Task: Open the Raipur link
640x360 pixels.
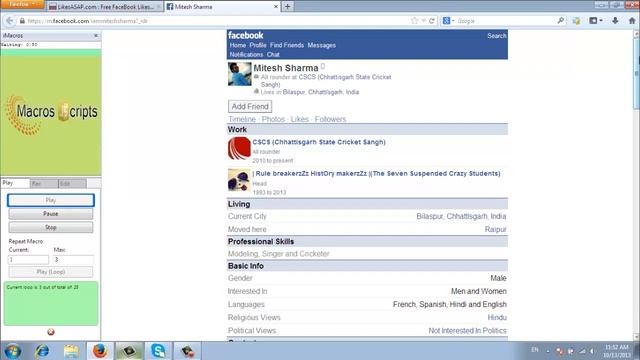Action: tap(496, 229)
